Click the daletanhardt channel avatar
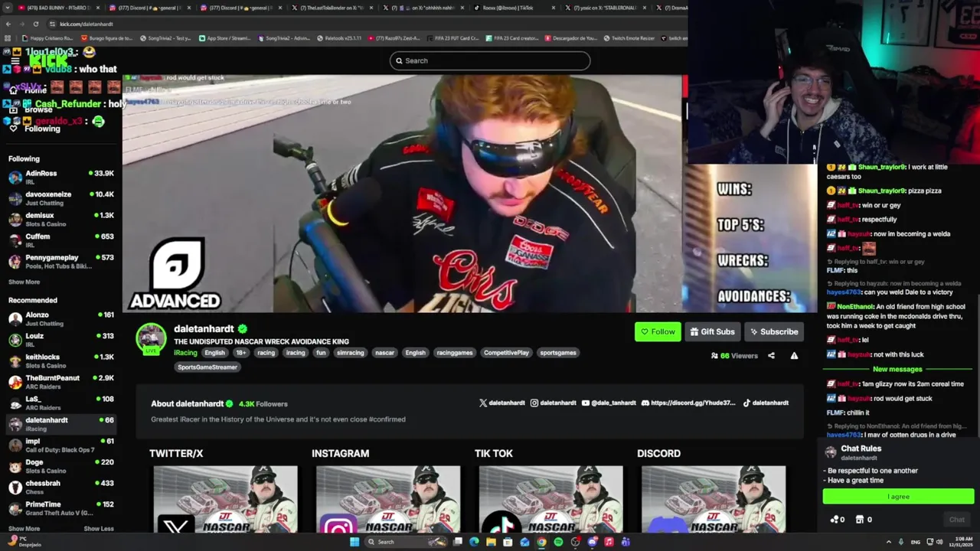 [x=151, y=339]
